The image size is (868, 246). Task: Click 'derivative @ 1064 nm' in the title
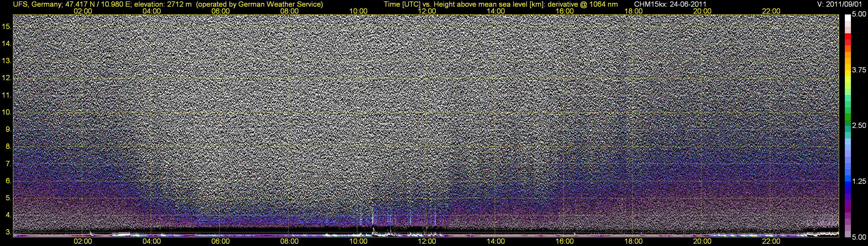pos(583,4)
